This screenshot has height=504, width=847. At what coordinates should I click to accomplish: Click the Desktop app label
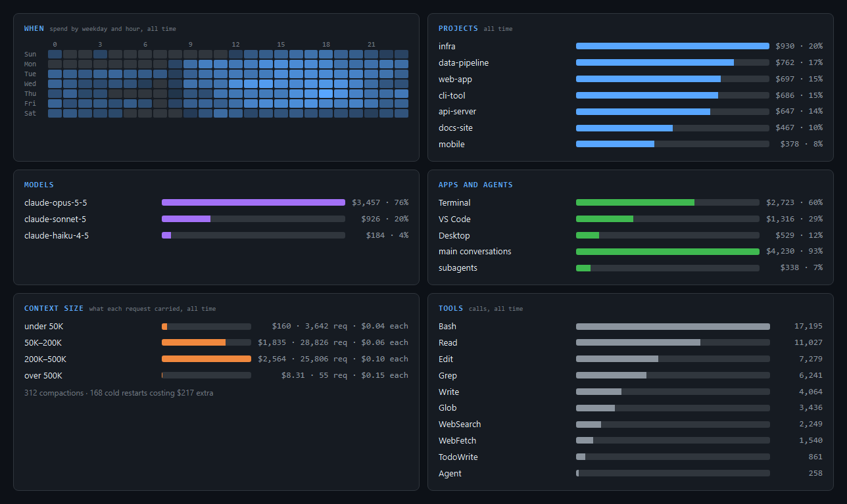(454, 236)
